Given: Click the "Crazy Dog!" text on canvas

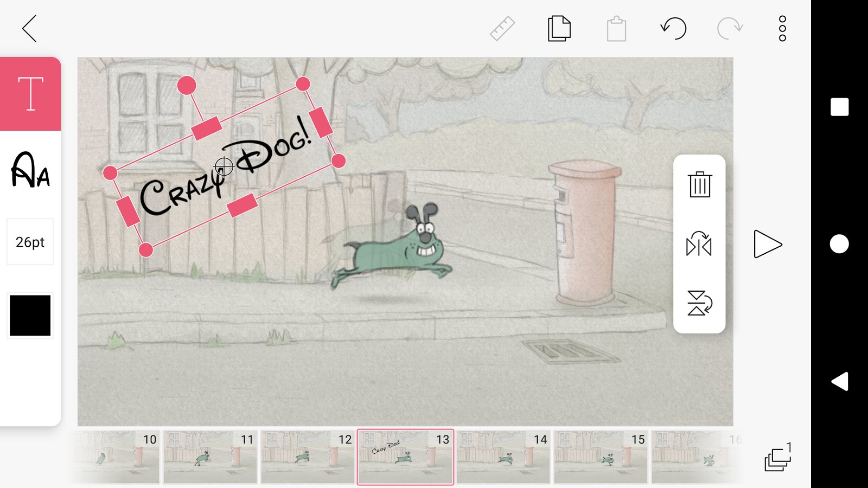Looking at the screenshot, I should point(225,167).
